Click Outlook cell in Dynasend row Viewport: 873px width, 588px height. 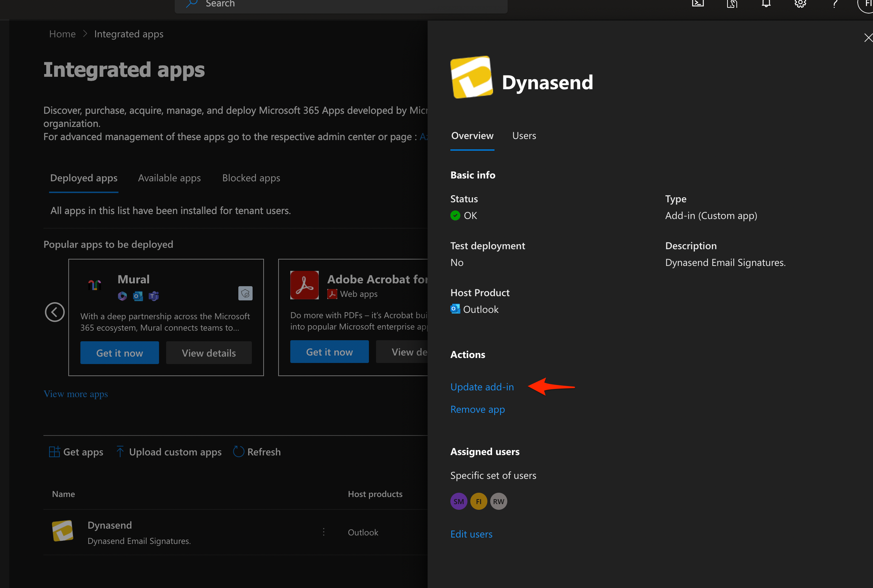pyautogui.click(x=363, y=533)
